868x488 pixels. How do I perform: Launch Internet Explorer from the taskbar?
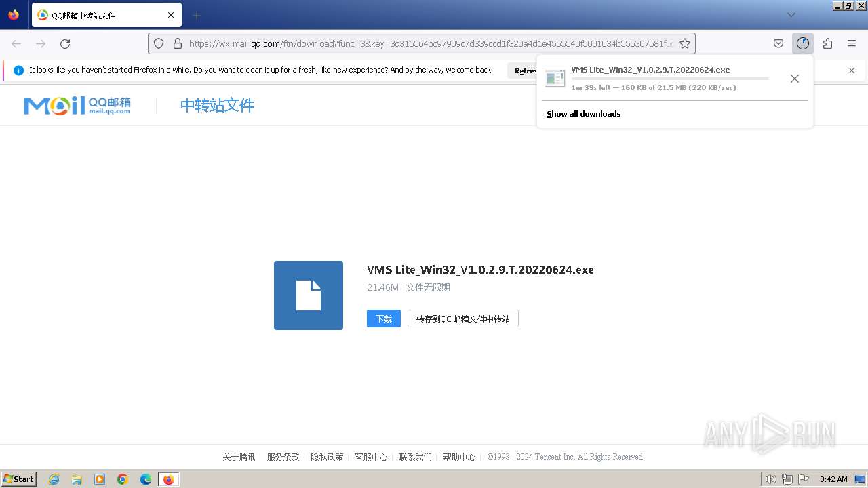[x=54, y=479]
